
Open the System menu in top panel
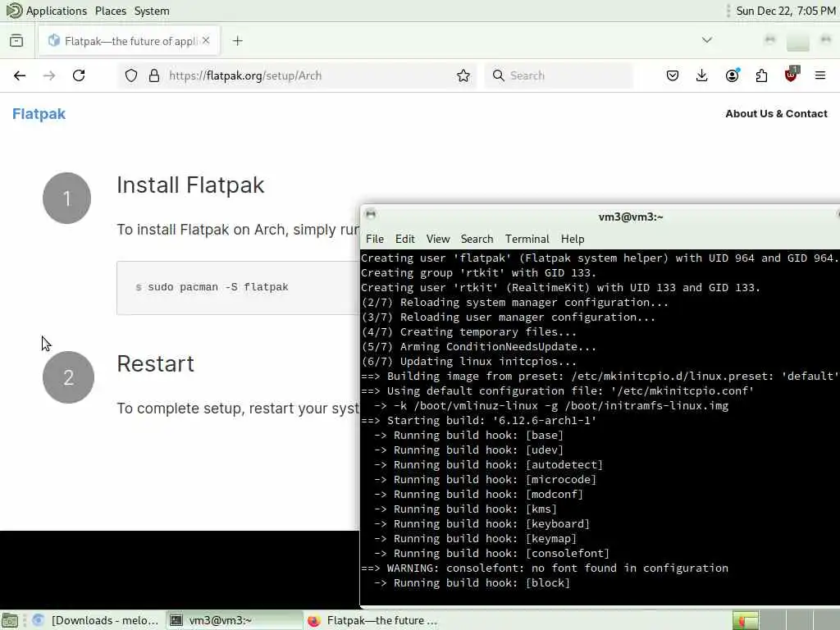[152, 11]
